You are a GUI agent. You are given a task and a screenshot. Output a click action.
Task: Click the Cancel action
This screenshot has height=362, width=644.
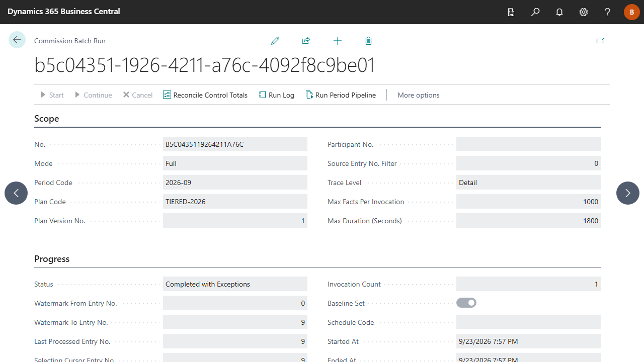tap(138, 95)
